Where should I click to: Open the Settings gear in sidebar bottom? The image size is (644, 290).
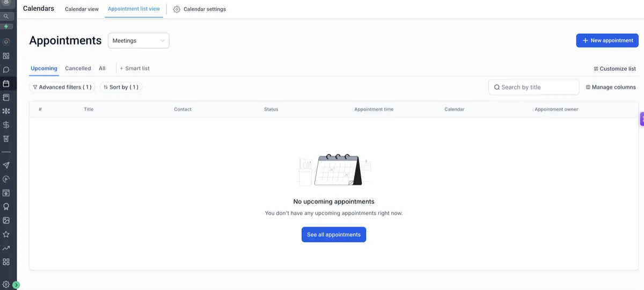pos(6,285)
